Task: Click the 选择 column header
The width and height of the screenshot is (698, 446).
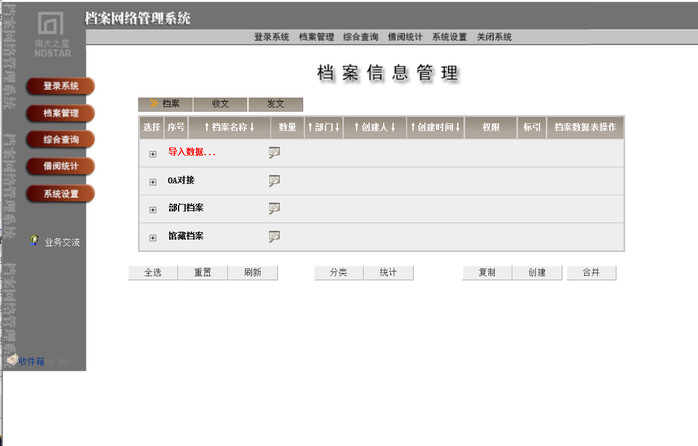Action: pos(151,127)
